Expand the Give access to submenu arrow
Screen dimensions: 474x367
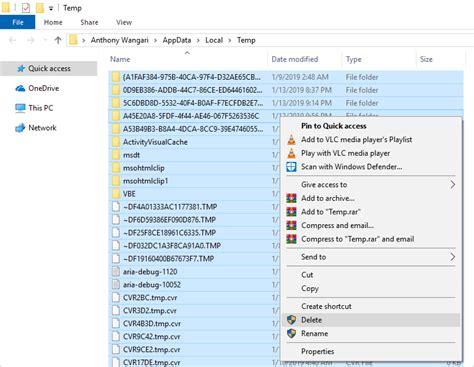452,185
